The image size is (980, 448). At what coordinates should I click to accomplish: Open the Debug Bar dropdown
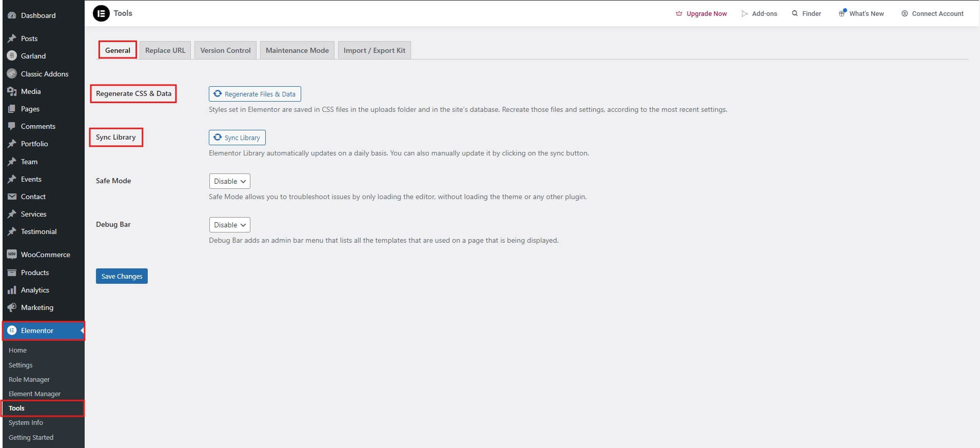coord(229,225)
